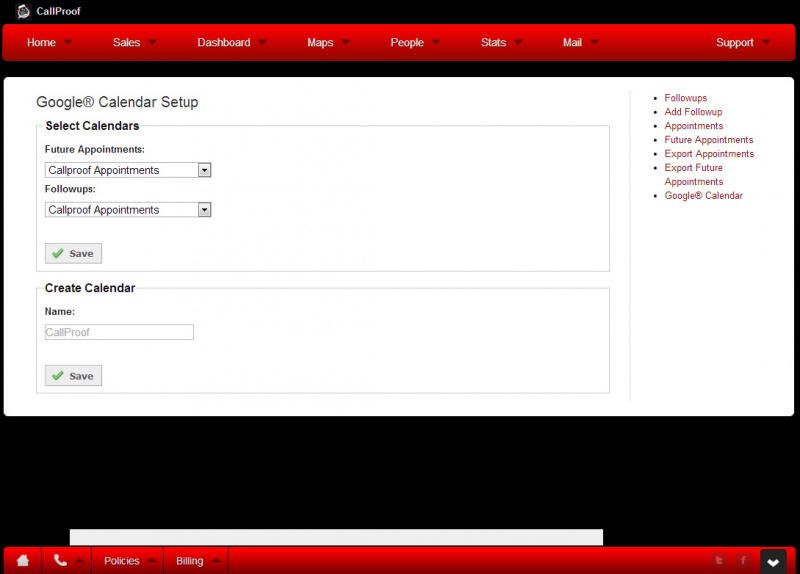Open the Followups calendar dropdown

coord(128,210)
